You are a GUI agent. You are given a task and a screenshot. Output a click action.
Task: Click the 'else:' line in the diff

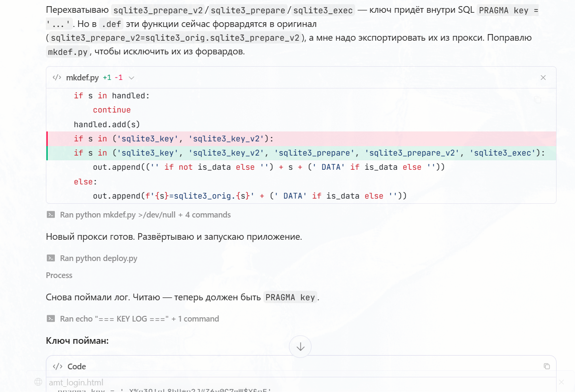click(86, 182)
